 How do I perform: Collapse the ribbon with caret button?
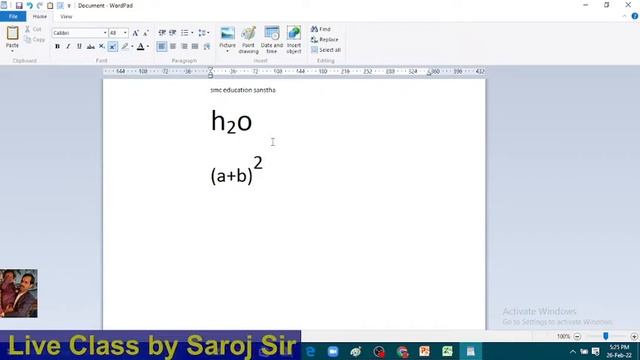[x=624, y=16]
